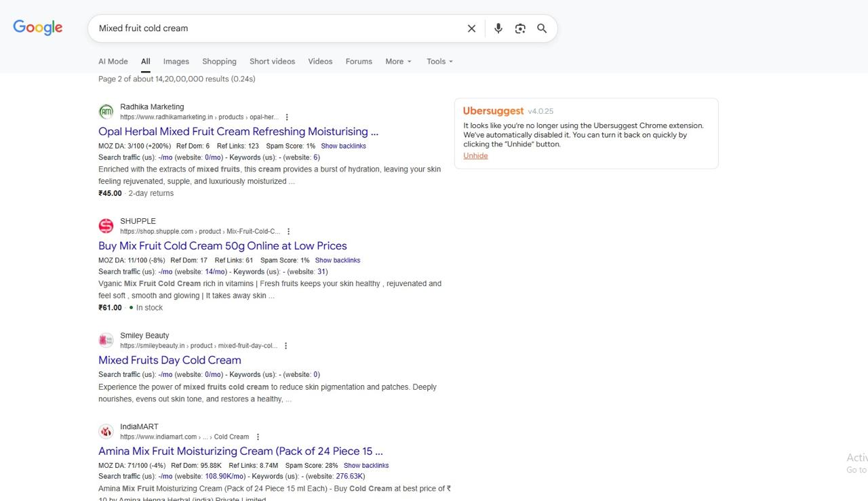Click SHUPPLE site favicon
This screenshot has width=868, height=501.
(106, 226)
